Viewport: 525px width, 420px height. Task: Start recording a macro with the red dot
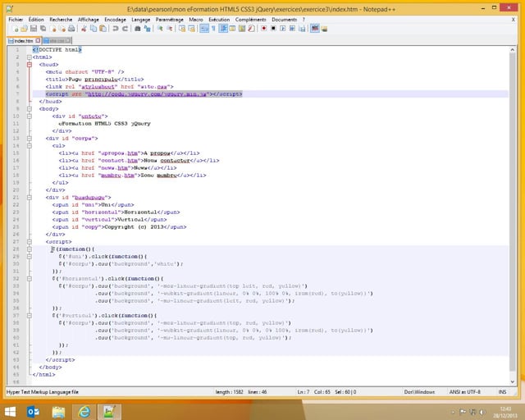coord(264,29)
